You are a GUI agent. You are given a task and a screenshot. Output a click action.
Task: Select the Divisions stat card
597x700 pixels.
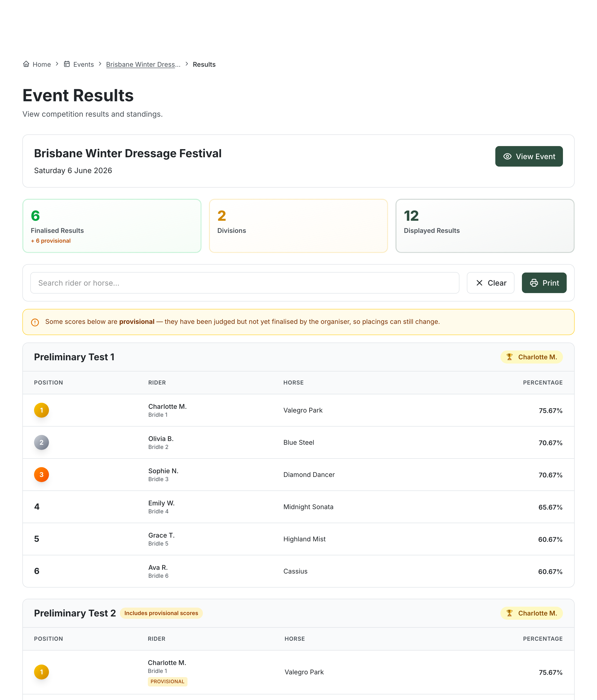point(298,226)
